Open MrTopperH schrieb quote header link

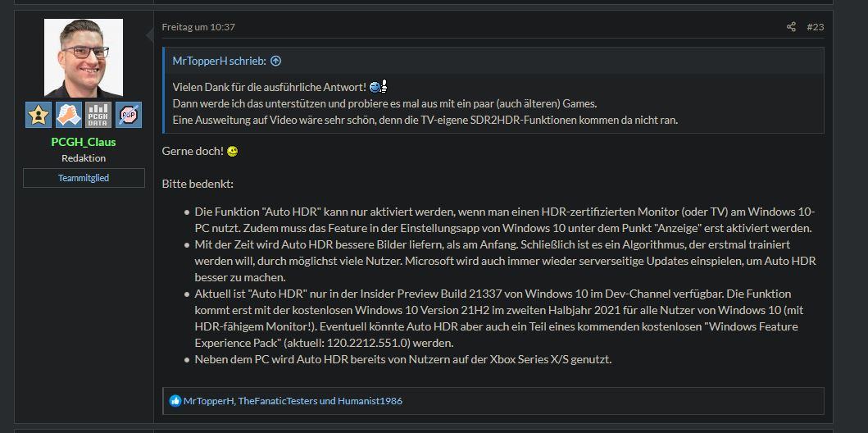tap(220, 61)
